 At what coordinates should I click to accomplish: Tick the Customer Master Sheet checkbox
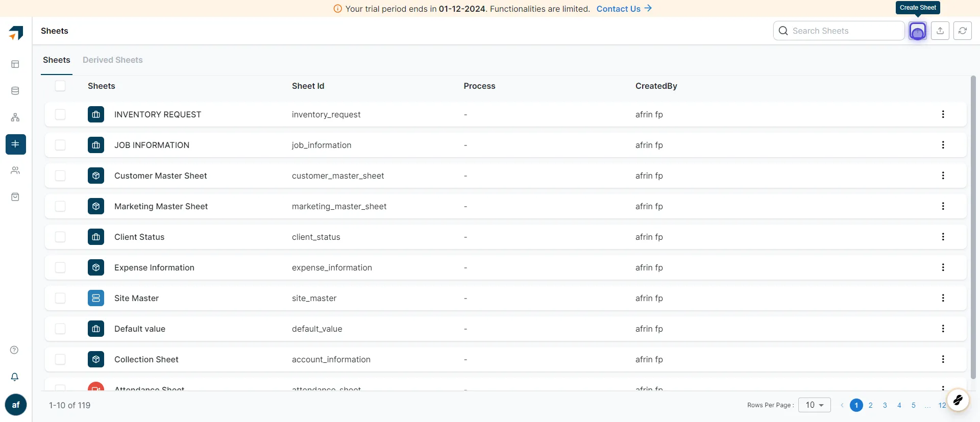tap(60, 176)
